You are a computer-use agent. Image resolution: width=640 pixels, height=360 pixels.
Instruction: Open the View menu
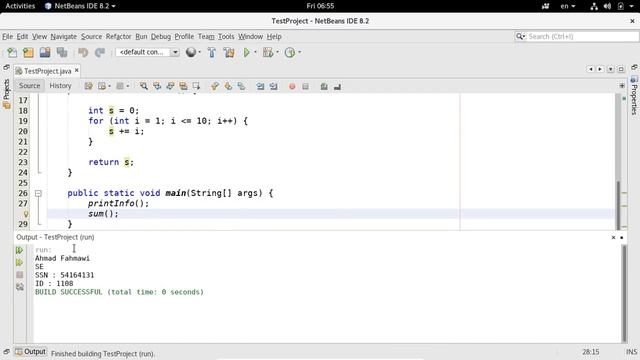point(39,36)
